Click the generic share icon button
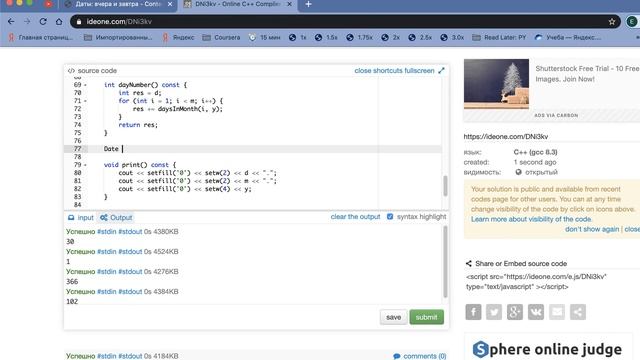 [578, 312]
